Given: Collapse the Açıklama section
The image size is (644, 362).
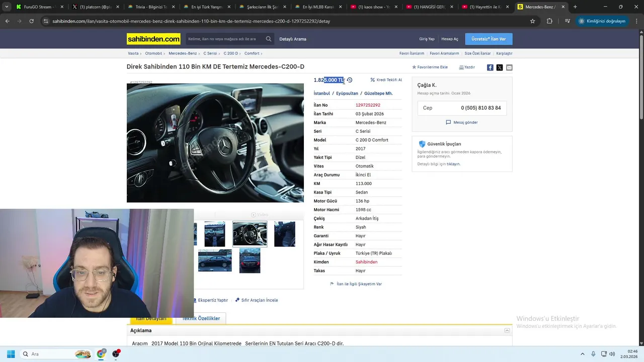Looking at the screenshot, I should 507,330.
